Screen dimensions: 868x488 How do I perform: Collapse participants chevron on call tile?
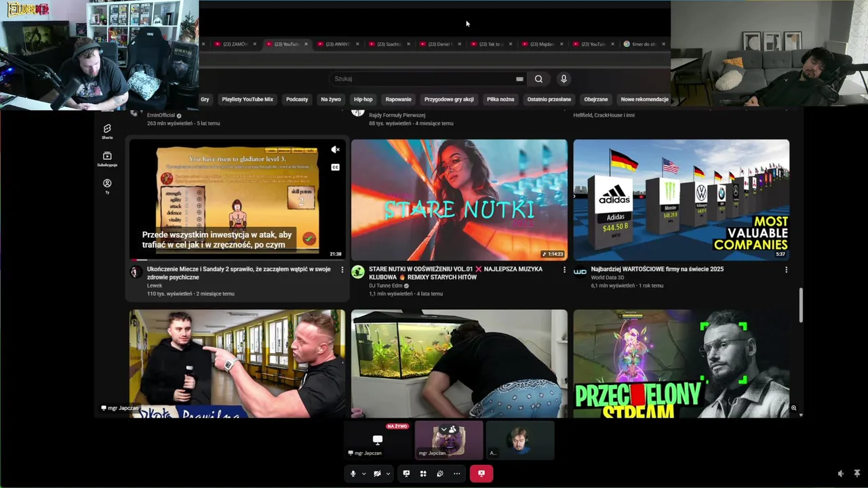tap(443, 429)
